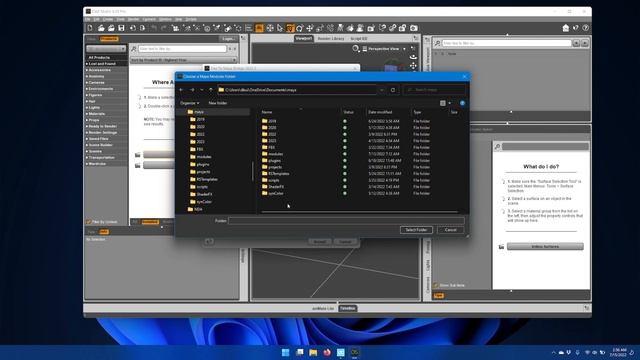Click the viewport draw style sphere icon
The width and height of the screenshot is (640, 360).
pos(356,49)
